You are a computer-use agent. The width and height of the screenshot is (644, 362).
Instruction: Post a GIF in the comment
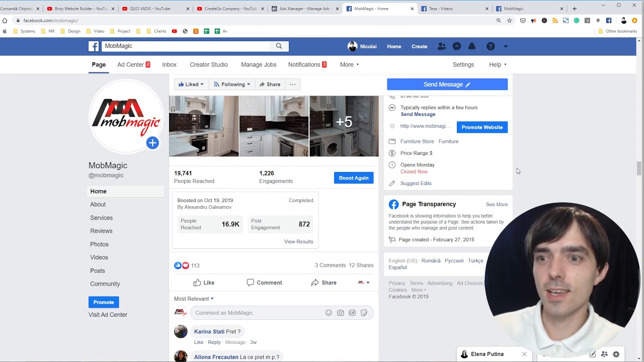click(352, 313)
